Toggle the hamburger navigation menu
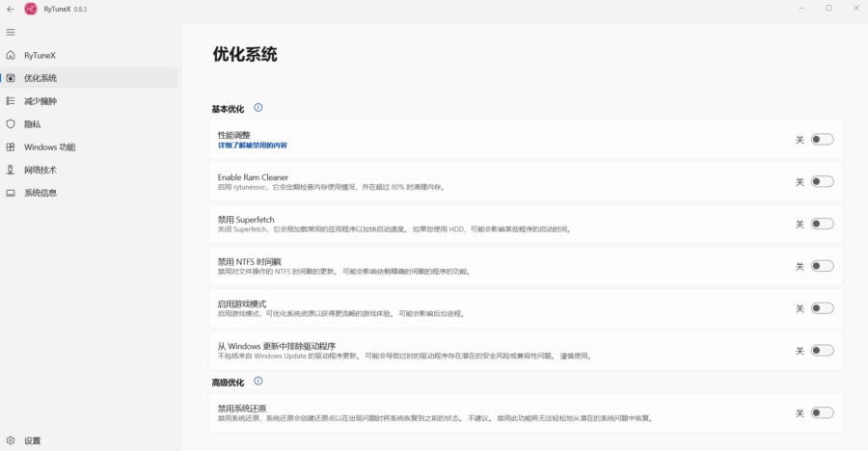The height and width of the screenshot is (451, 868). (11, 32)
